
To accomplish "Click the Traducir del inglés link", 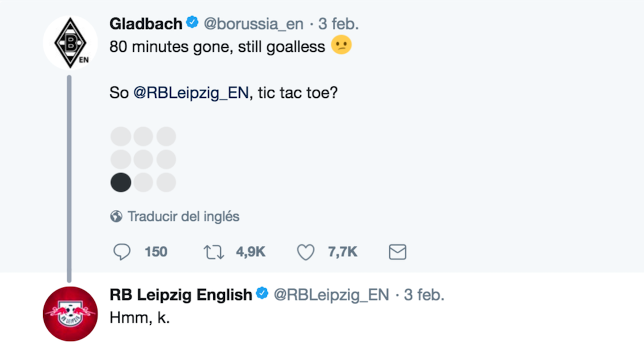I will click(183, 217).
